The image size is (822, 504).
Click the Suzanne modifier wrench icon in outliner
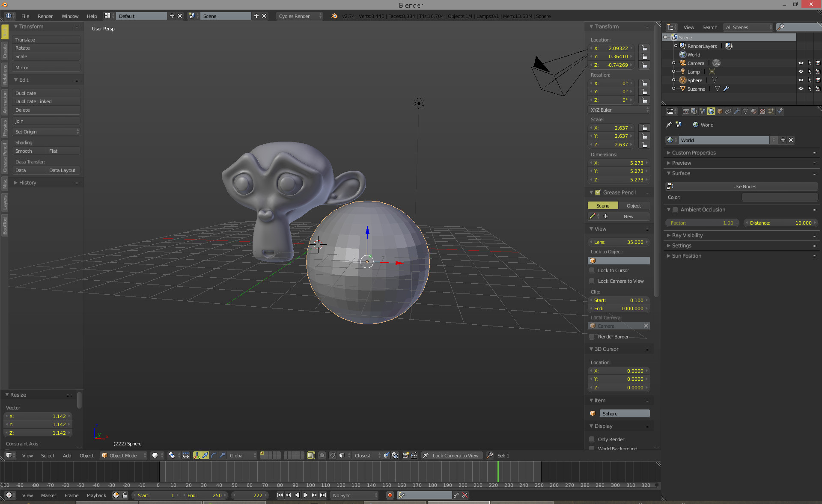click(x=727, y=89)
